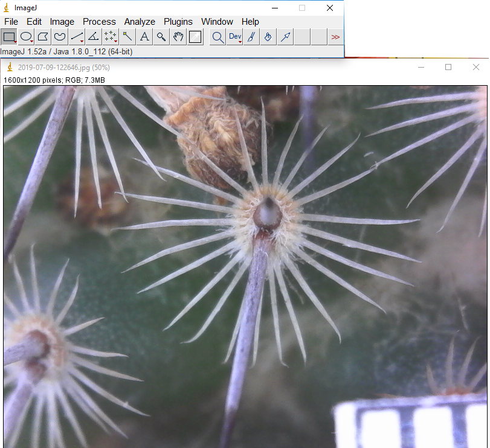Select the Freehand selection tool
The width and height of the screenshot is (490, 448).
click(x=60, y=37)
